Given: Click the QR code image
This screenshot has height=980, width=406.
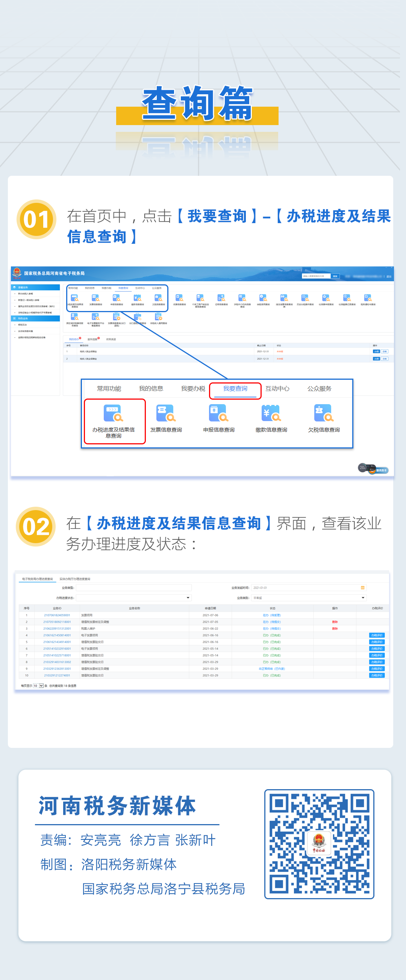Looking at the screenshot, I should (x=319, y=844).
